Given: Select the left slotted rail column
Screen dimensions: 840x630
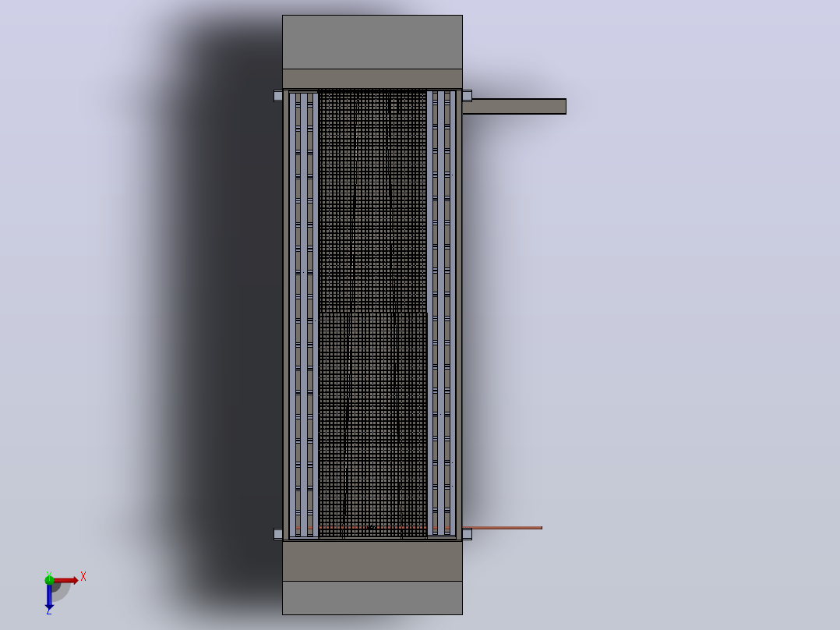Looking at the screenshot, I should pyautogui.click(x=304, y=314).
